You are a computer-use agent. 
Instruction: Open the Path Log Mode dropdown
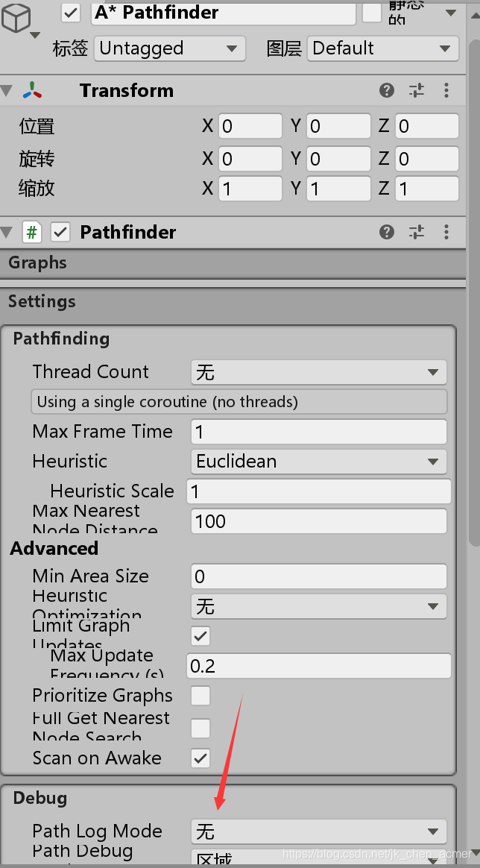[318, 831]
